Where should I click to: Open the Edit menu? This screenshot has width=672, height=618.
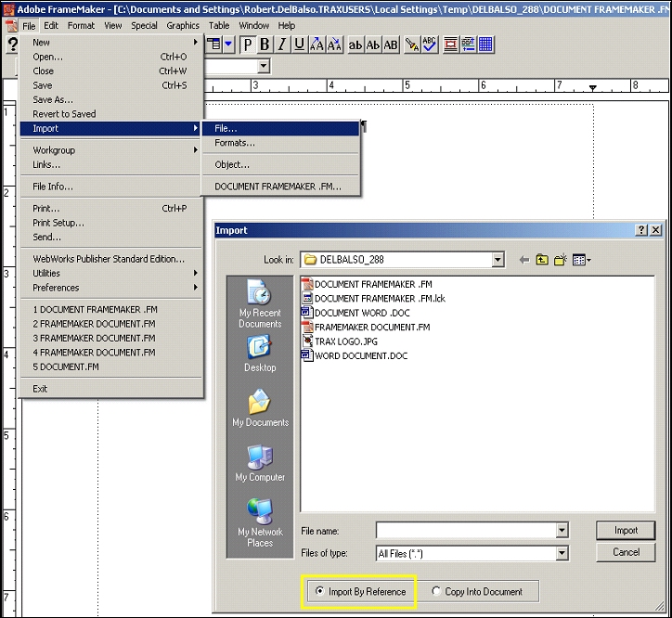click(50, 26)
